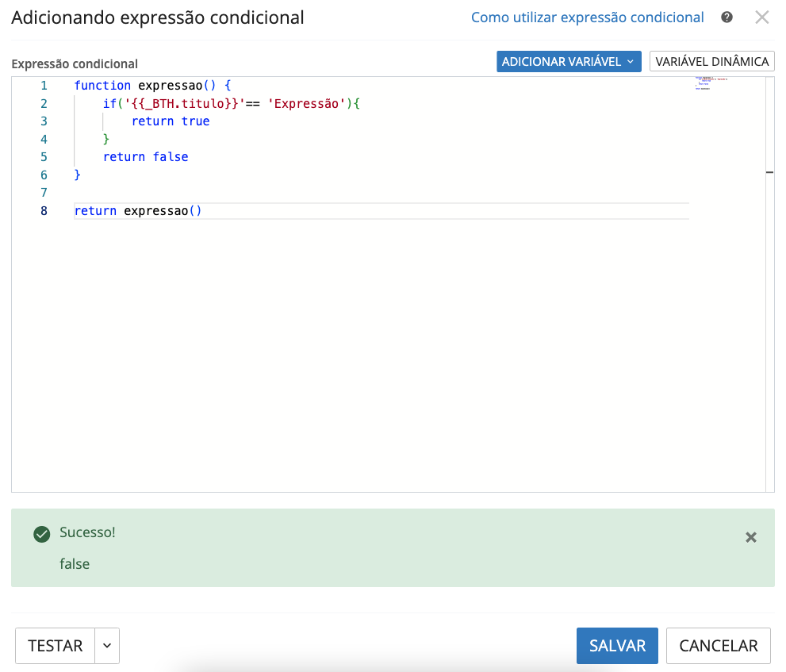Viewport: 786px width, 672px height.
Task: Dismiss the Sucesso alert message
Action: click(x=750, y=538)
